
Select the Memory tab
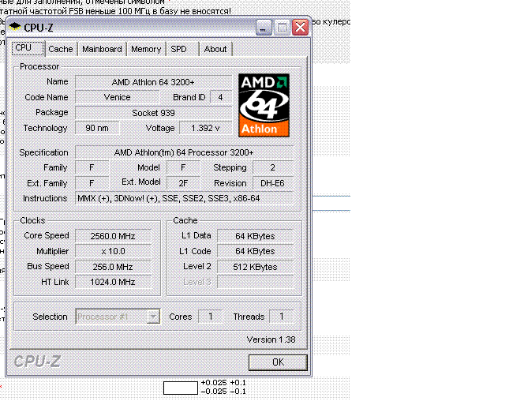146,49
